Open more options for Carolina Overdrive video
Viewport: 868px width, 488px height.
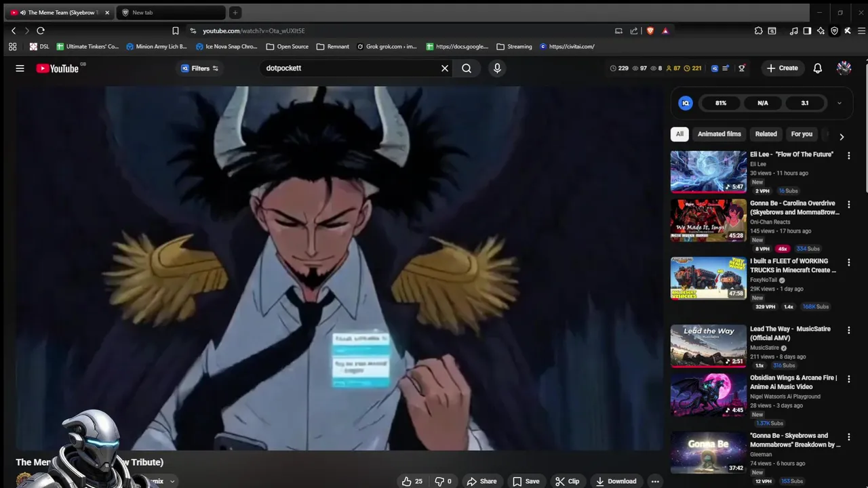pos(848,204)
